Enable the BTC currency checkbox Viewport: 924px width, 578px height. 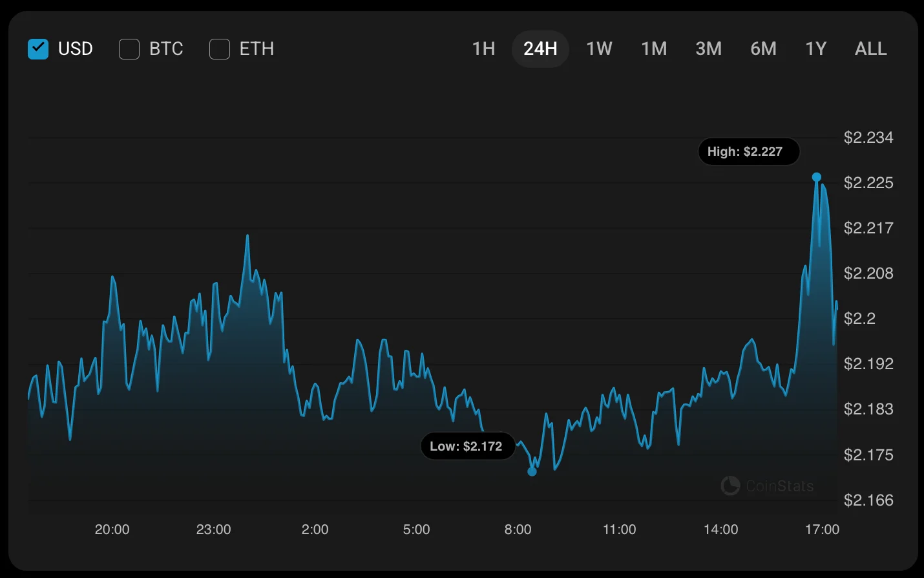(129, 49)
